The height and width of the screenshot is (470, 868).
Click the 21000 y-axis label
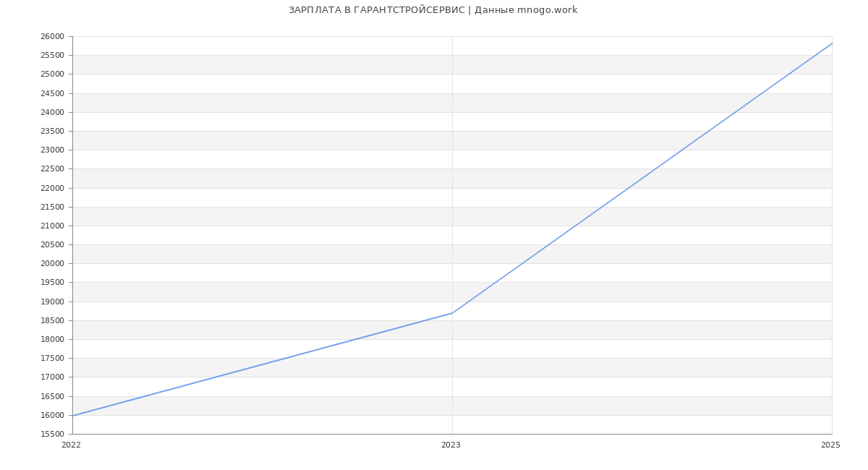(52, 226)
